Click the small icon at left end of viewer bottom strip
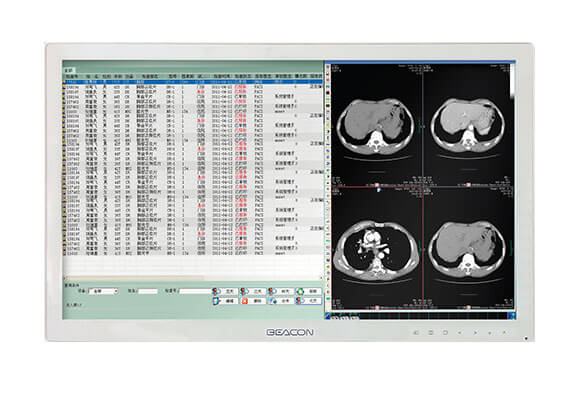The image size is (580, 400). pyautogui.click(x=327, y=316)
